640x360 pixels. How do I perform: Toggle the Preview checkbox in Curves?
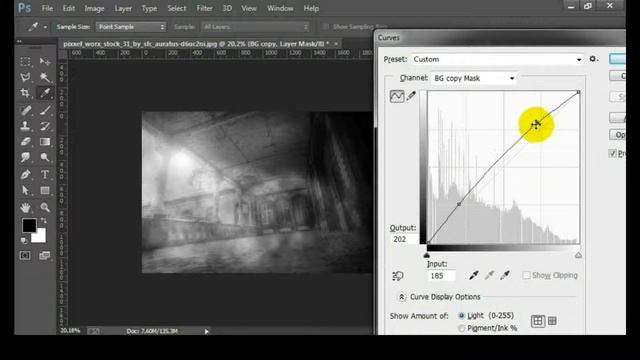613,153
